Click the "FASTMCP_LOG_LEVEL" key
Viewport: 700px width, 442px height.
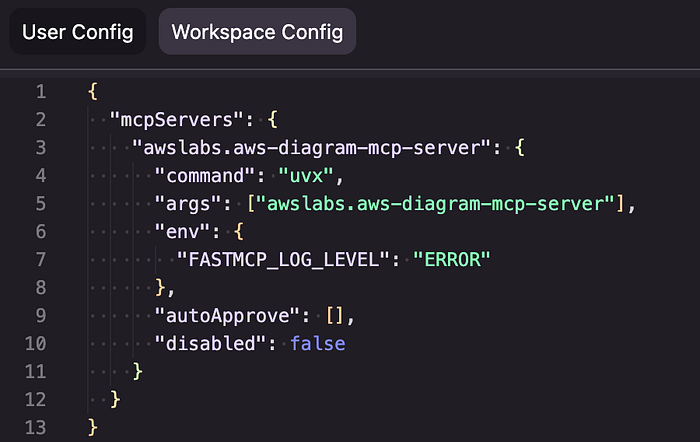(283, 259)
